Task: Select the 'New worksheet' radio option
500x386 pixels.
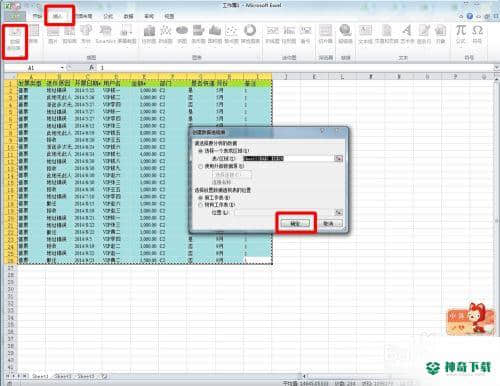Action: pos(201,198)
